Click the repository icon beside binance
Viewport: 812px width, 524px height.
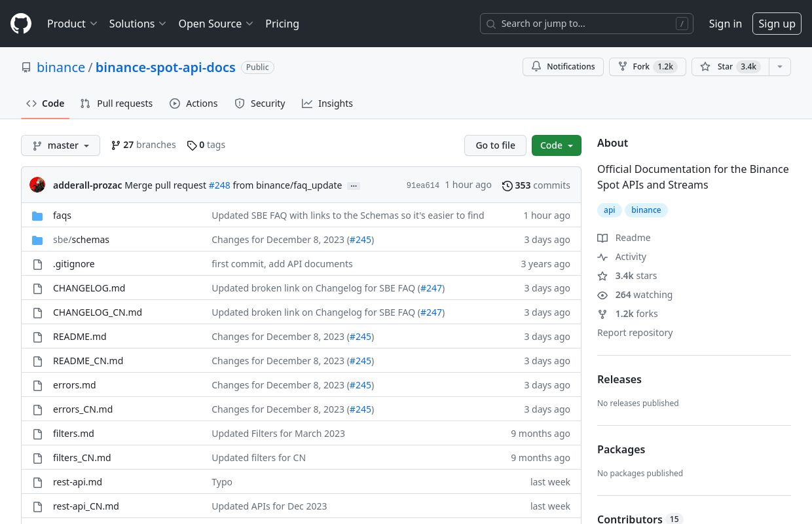coord(26,67)
